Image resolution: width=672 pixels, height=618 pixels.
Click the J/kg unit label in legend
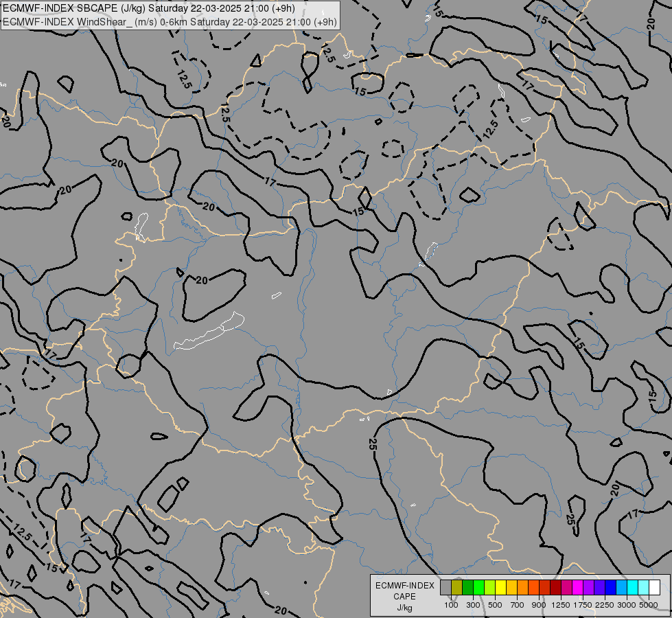click(x=404, y=608)
